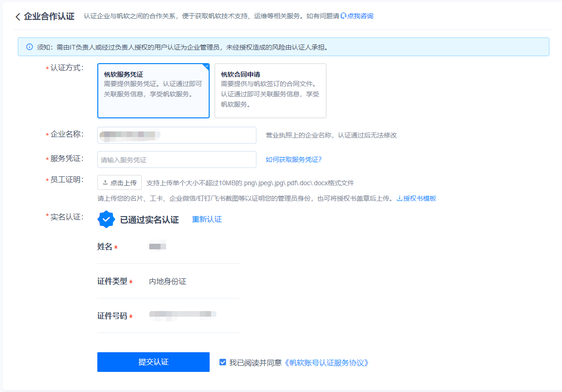Toggle the 我已阅读并同意 checkbox
This screenshot has height=392, width=562.
pyautogui.click(x=223, y=362)
